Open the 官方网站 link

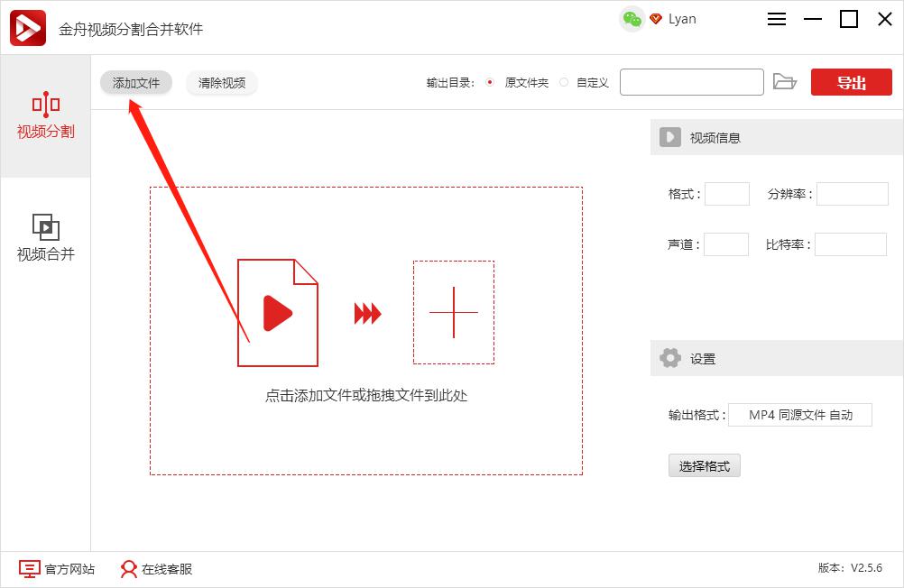click(57, 570)
